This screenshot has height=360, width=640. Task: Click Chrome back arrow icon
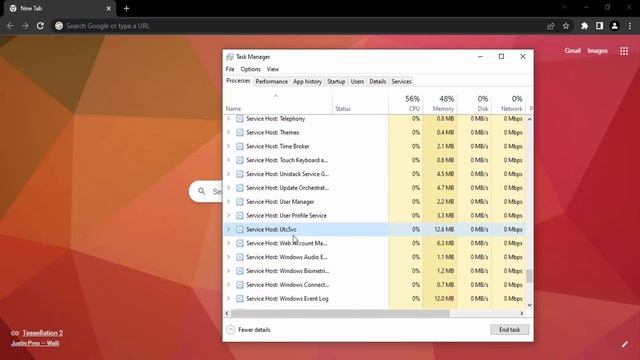click(x=10, y=26)
